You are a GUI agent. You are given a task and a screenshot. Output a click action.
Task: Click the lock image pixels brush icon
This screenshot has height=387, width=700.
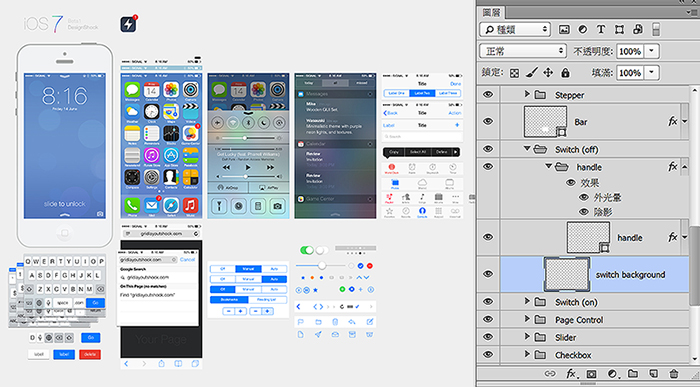click(531, 72)
